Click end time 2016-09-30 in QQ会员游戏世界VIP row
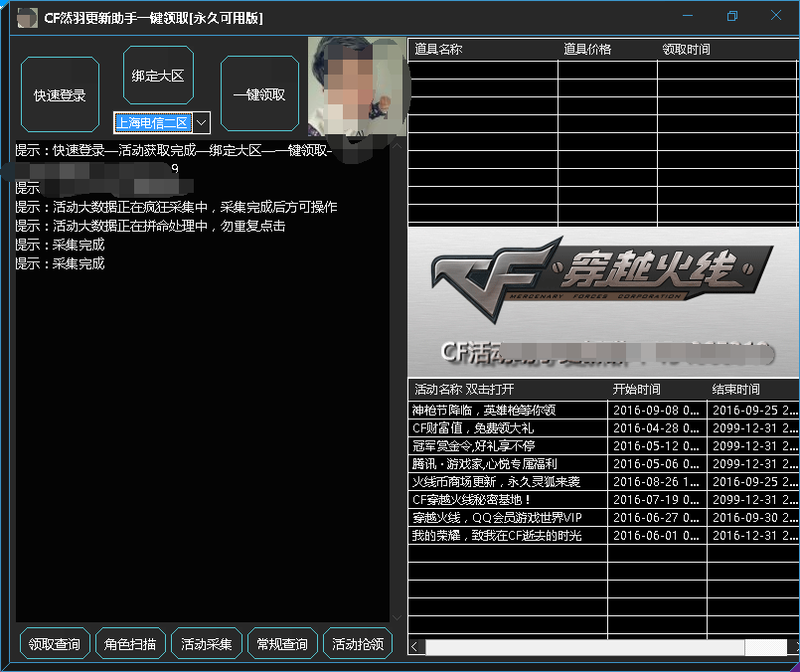Screen dimensions: 800x672 (754, 517)
